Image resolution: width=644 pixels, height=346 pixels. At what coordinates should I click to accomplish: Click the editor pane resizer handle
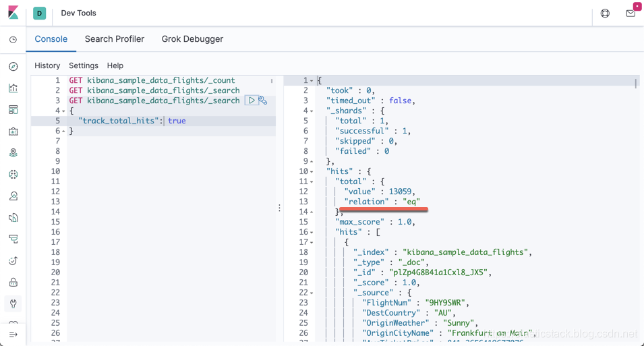[x=279, y=208]
